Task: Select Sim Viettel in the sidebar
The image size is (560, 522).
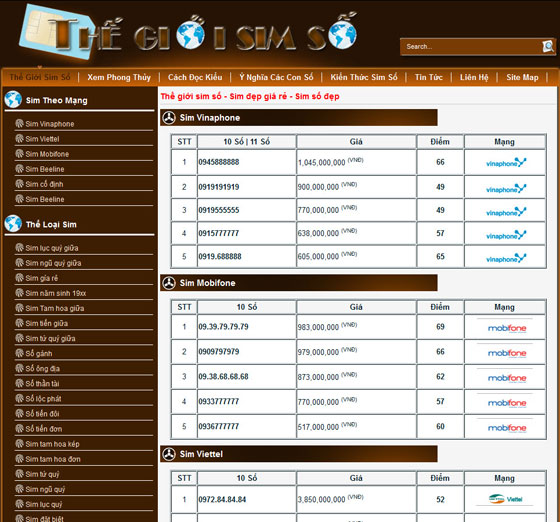Action: [42, 139]
